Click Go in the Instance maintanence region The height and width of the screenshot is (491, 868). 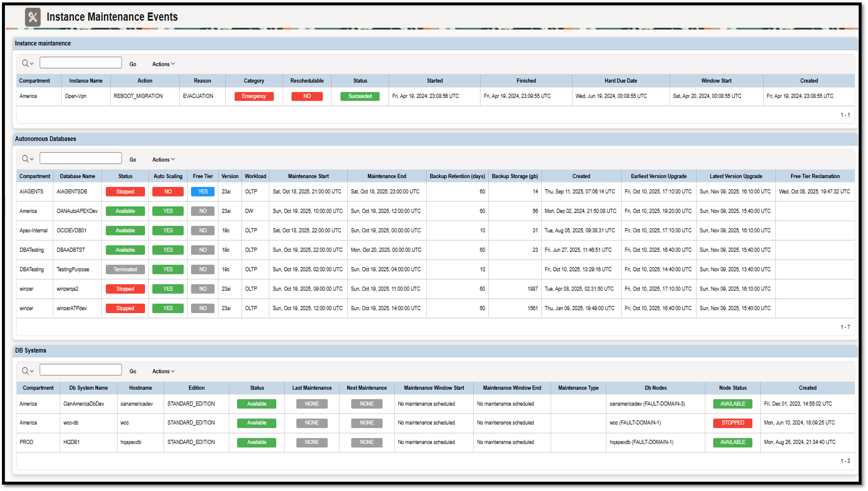(x=133, y=63)
